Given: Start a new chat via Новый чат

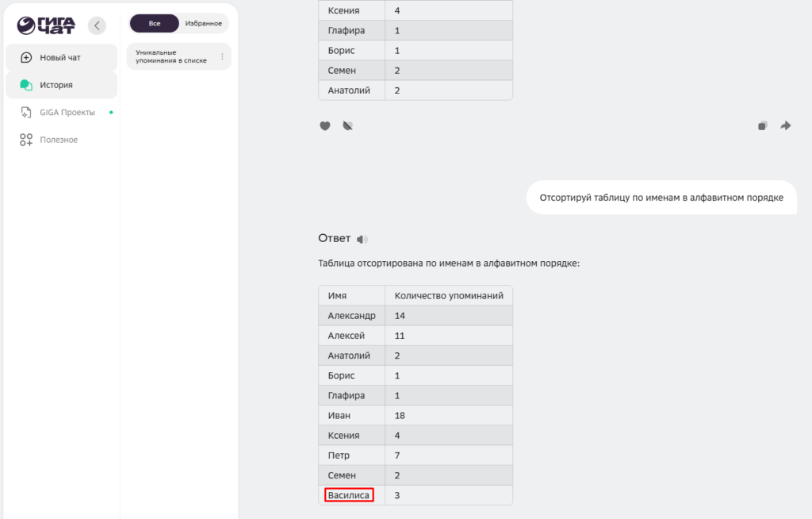Looking at the screenshot, I should coord(60,58).
